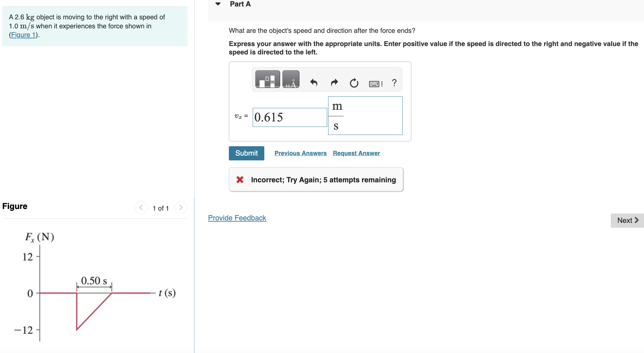Open the Previous Answers link
Image resolution: width=644 pixels, height=353 pixels.
[x=300, y=153]
